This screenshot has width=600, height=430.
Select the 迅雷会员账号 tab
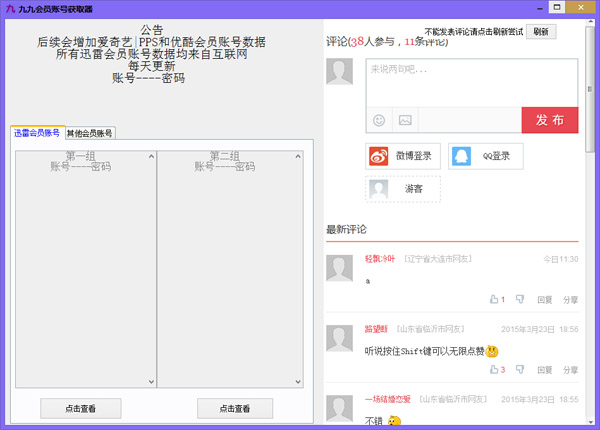[x=37, y=133]
